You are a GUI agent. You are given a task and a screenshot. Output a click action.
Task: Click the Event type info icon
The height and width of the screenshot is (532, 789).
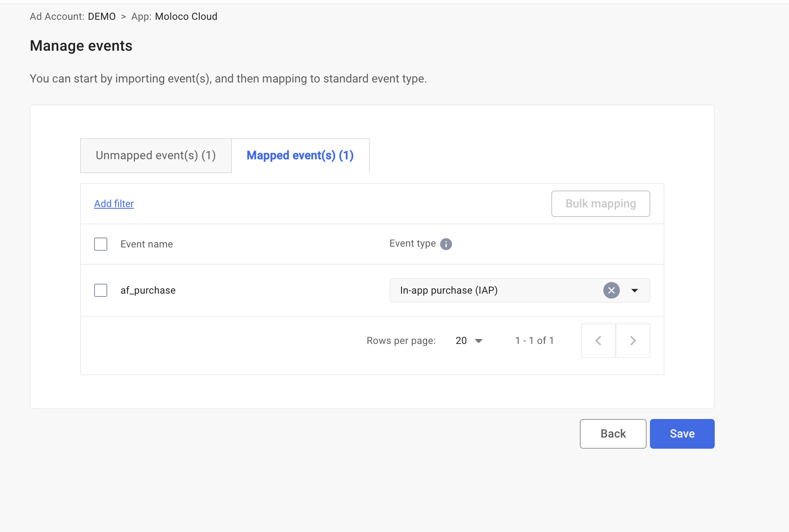coord(446,244)
